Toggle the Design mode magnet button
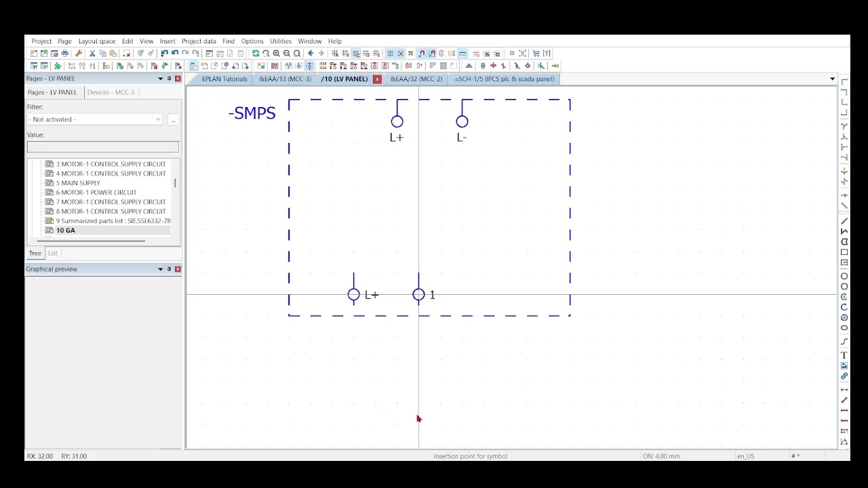868x488 pixels. click(x=432, y=54)
